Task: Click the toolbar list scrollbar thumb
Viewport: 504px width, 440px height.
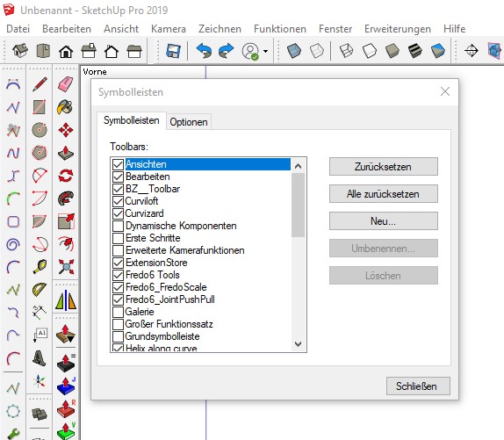Action: click(x=298, y=205)
